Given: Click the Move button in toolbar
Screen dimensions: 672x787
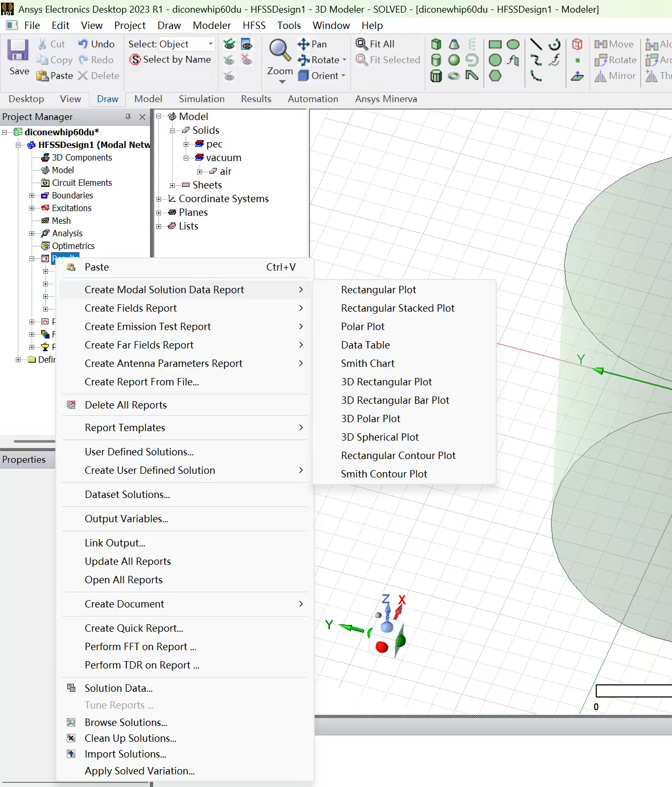Looking at the screenshot, I should (614, 44).
